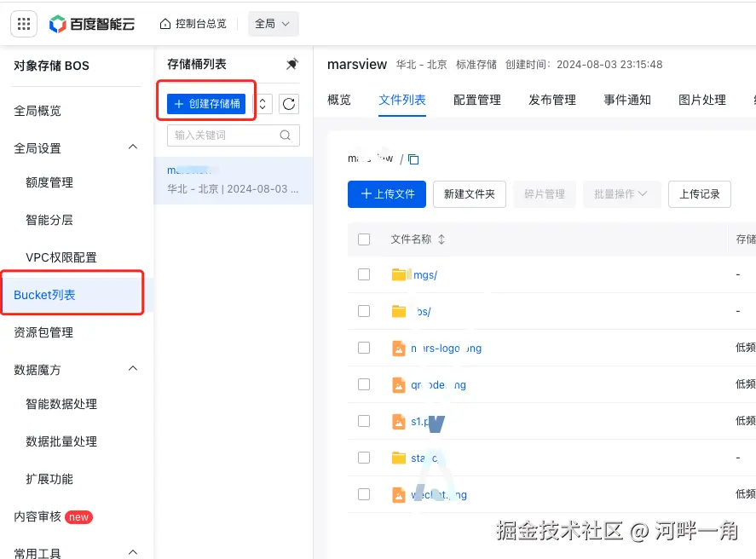Click the image file icon for the wechat png
The width and height of the screenshot is (756, 559).
coord(399,494)
